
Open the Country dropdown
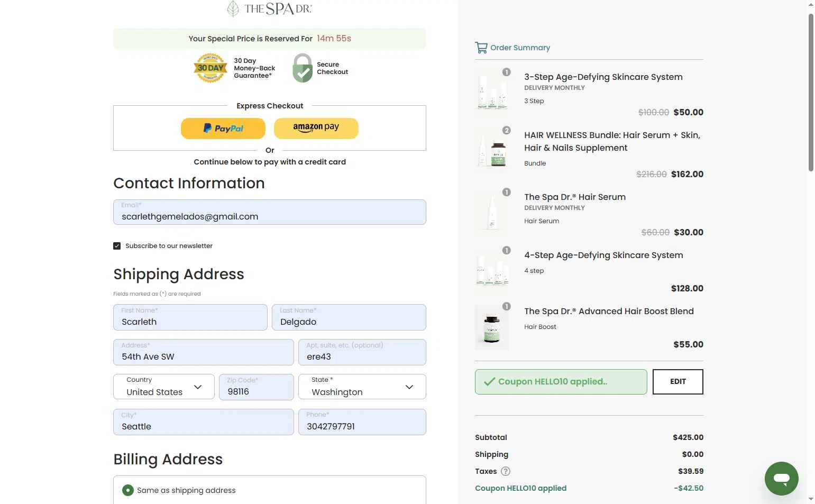164,387
